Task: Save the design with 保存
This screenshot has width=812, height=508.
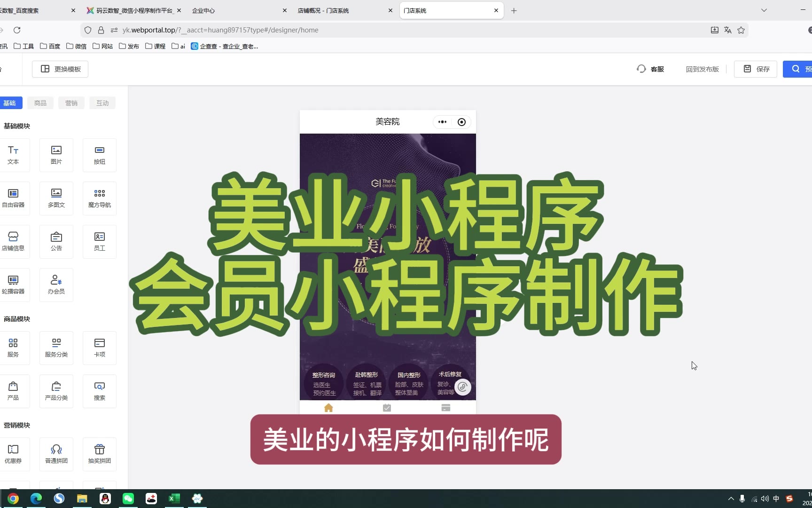Action: (756, 69)
